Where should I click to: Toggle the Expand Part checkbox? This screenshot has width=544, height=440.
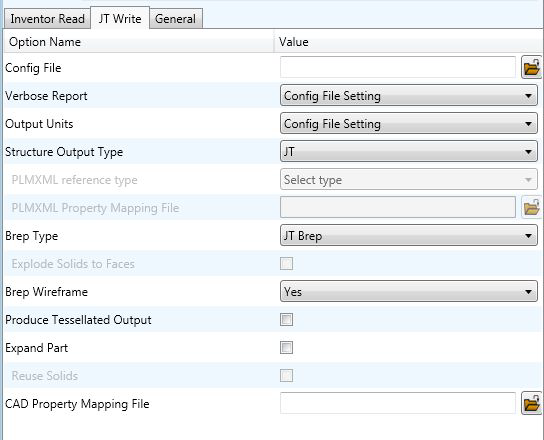[x=287, y=347]
